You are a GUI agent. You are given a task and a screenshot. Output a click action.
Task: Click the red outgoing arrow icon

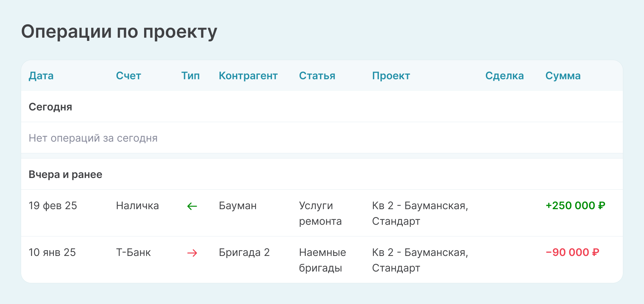tap(192, 253)
